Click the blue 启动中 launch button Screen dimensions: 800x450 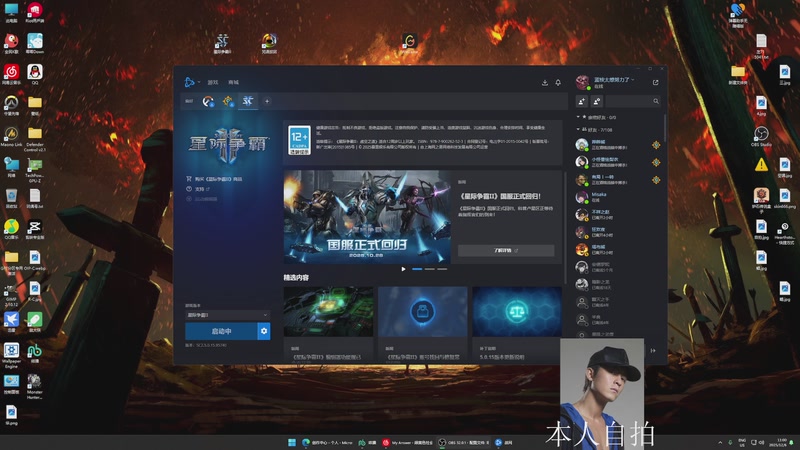[221, 331]
